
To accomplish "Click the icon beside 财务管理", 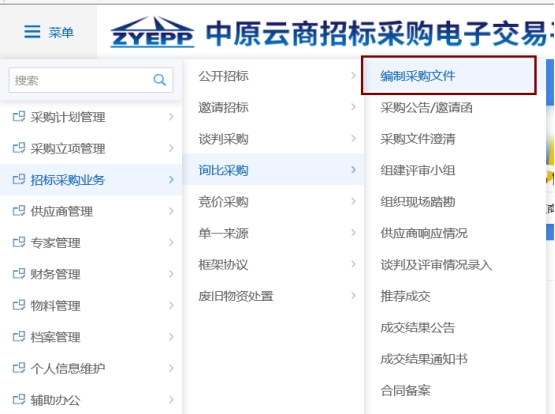I will click(19, 274).
